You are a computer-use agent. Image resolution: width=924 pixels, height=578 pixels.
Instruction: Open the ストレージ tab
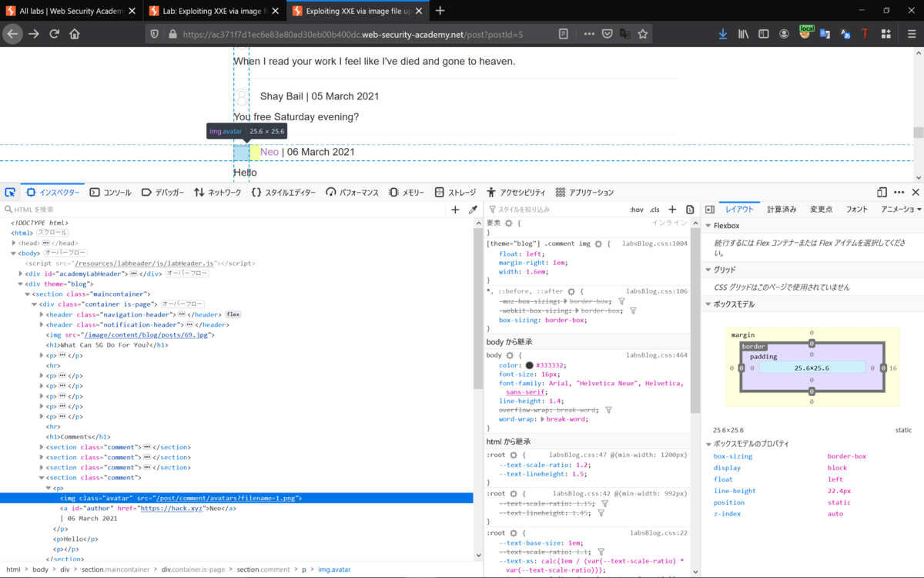456,192
